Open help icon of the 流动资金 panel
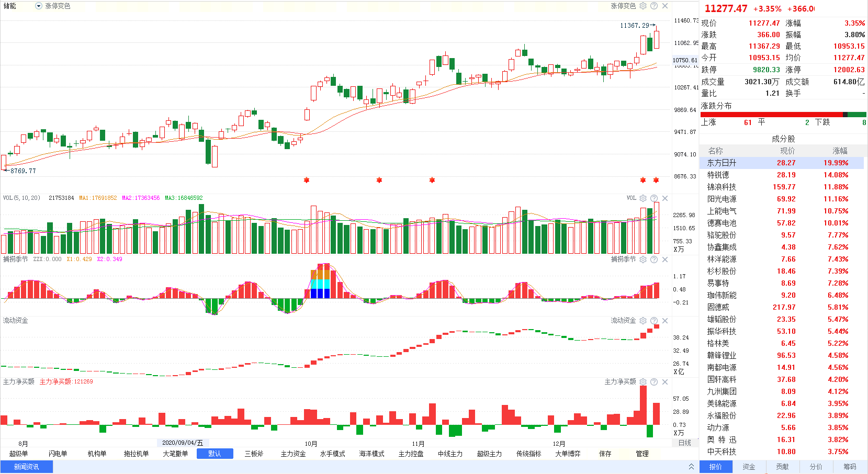The image size is (868, 474). (654, 321)
